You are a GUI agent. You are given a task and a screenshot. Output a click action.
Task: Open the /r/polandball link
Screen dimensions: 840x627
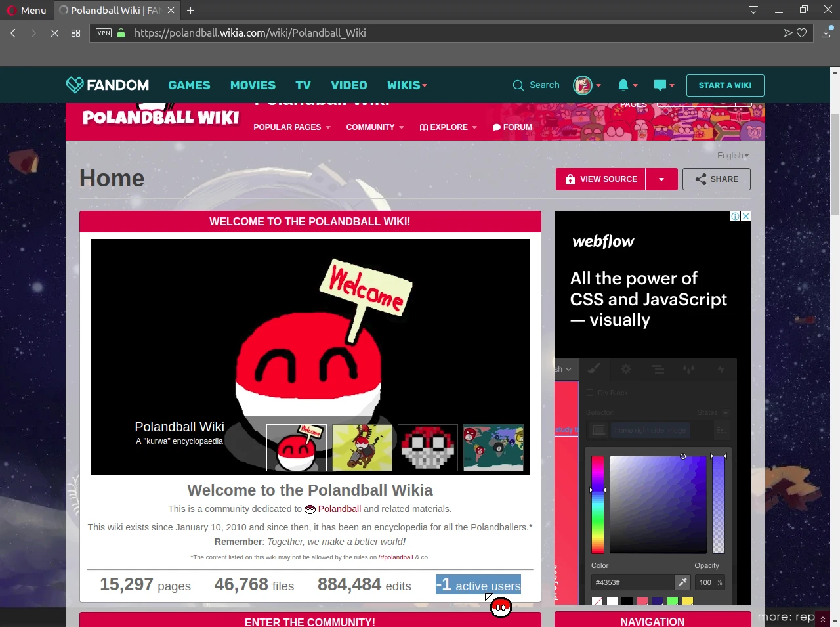396,557
